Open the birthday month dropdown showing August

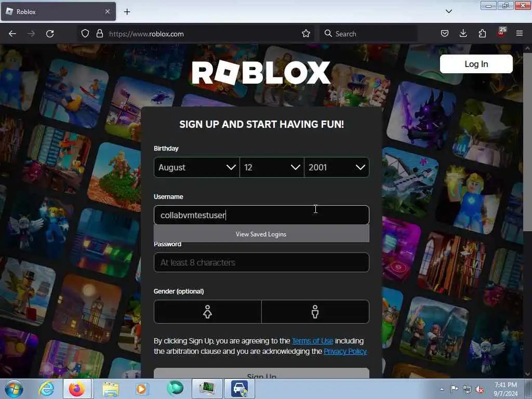[x=197, y=167]
